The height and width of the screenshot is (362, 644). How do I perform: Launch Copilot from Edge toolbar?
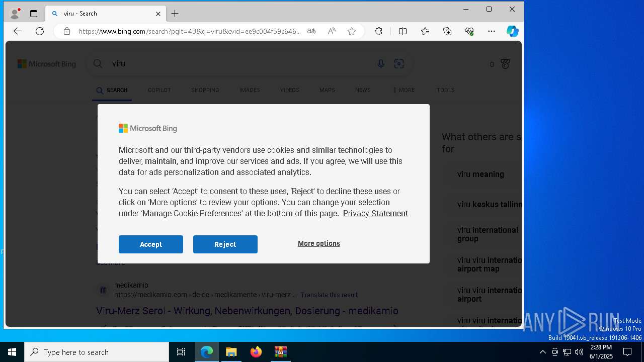pos(513,31)
